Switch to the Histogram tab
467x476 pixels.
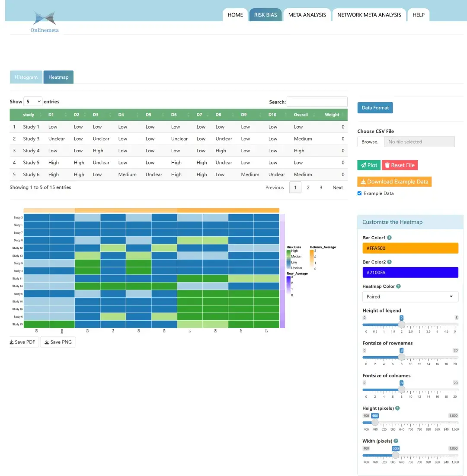(x=26, y=77)
